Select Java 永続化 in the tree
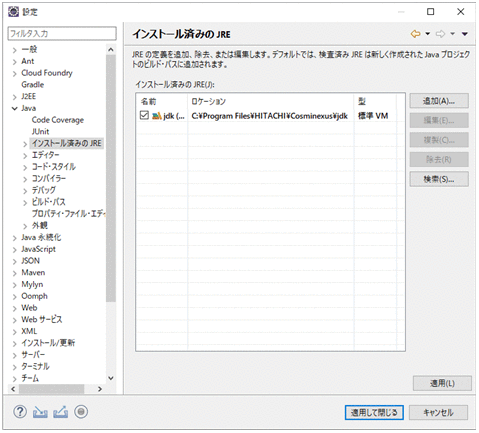This screenshot has width=479, height=433. (41, 237)
